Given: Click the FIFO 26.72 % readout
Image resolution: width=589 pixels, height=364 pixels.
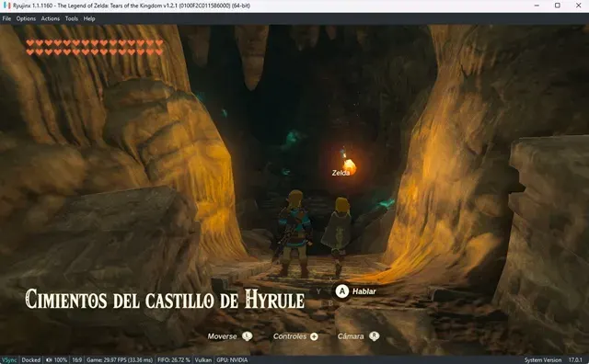Looking at the screenshot, I should tap(174, 360).
